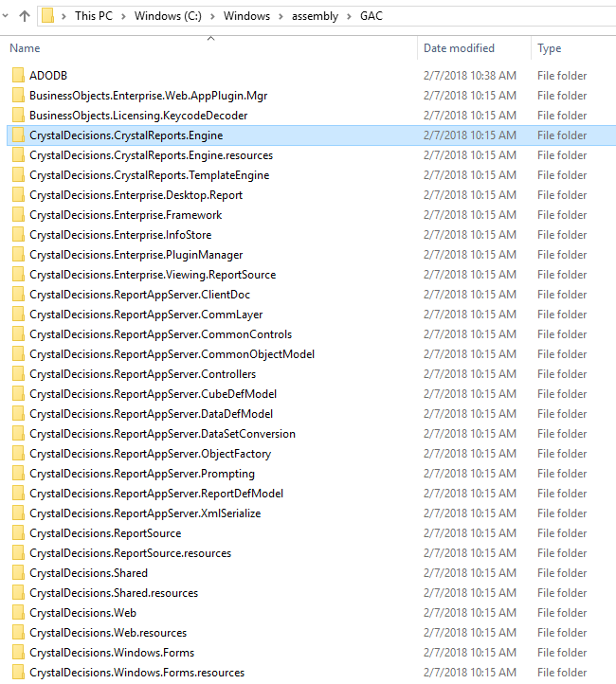Click ADODB folder icon
The height and width of the screenshot is (684, 616).
coord(18,75)
